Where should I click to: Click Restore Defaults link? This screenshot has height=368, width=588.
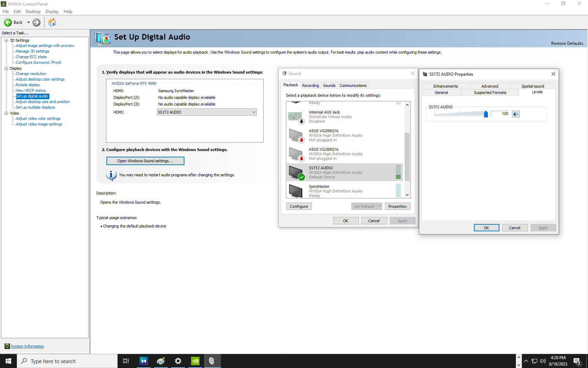567,43
